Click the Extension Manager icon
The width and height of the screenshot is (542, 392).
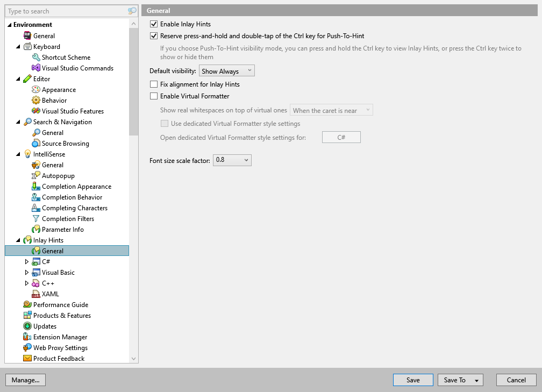pos(27,337)
